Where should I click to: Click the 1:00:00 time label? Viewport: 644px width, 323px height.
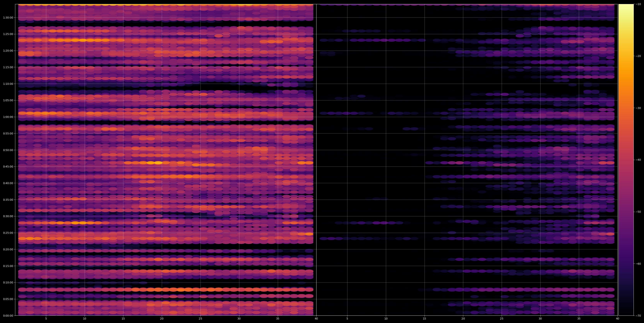point(8,117)
